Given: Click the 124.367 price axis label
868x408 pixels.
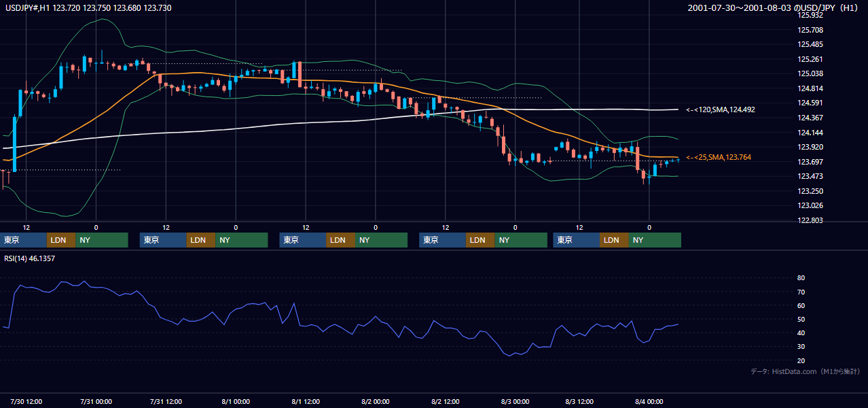Looking at the screenshot, I should tap(810, 118).
